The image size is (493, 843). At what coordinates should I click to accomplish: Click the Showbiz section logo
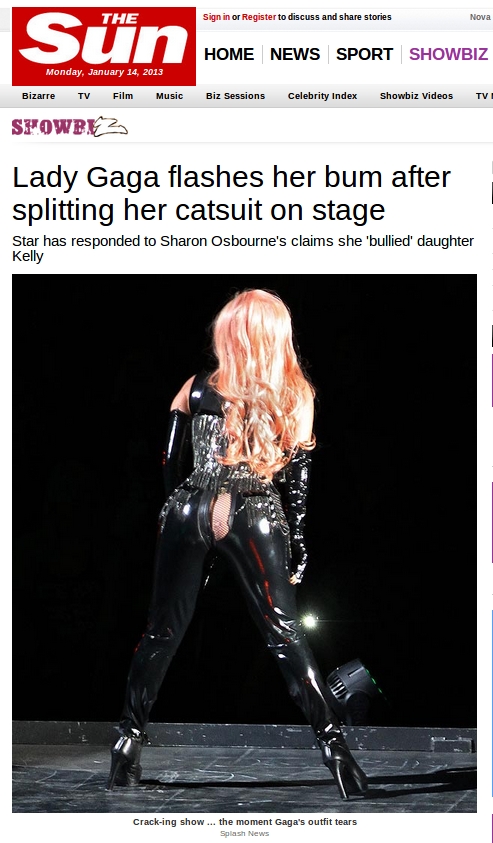pyautogui.click(x=70, y=127)
